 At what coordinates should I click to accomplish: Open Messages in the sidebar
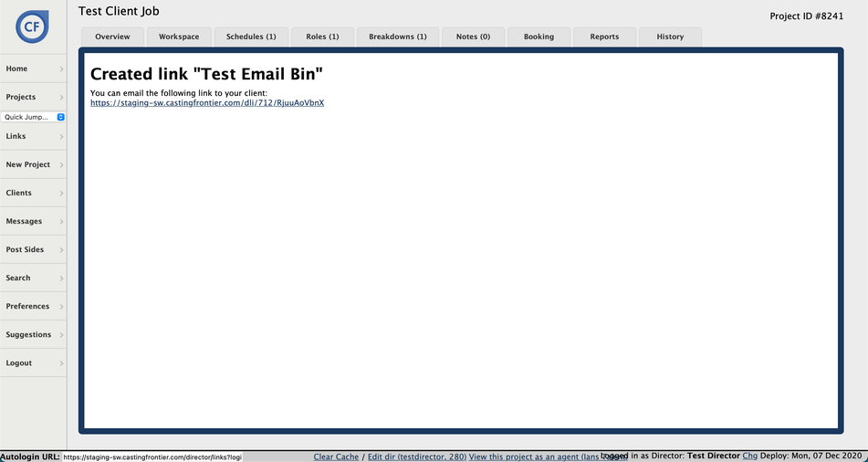(33, 221)
